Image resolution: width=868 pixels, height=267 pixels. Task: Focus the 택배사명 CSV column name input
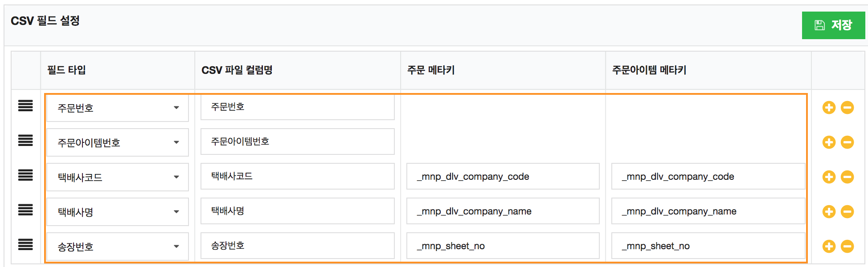point(297,211)
